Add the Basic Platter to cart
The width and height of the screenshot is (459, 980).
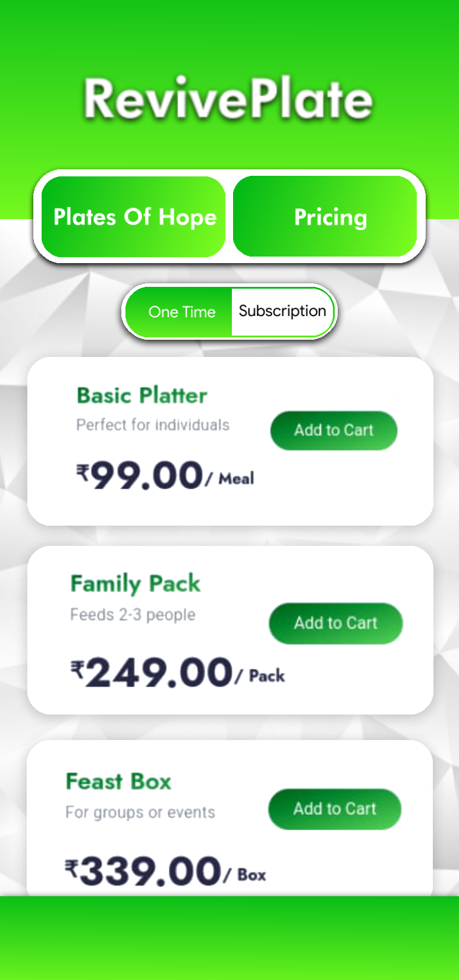pos(334,430)
